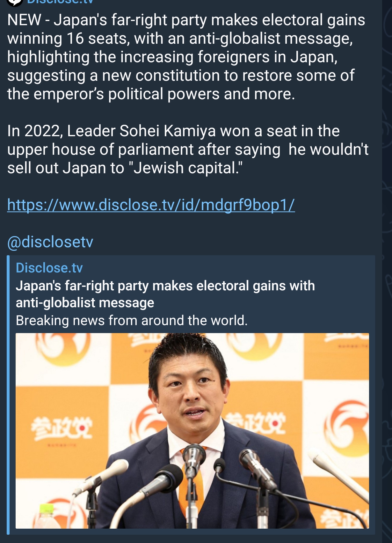Tap the blue accent bar beside link preview
Viewport: 392px width, 543px height.
[8, 395]
